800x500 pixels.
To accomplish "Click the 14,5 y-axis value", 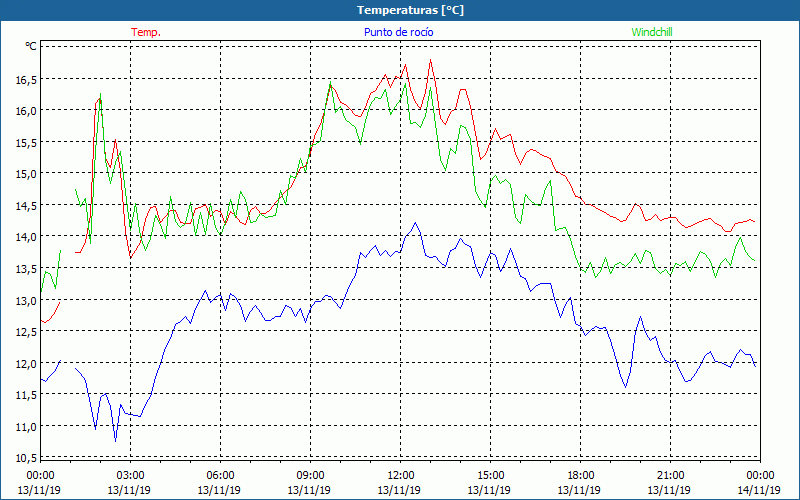I will pos(27,205).
